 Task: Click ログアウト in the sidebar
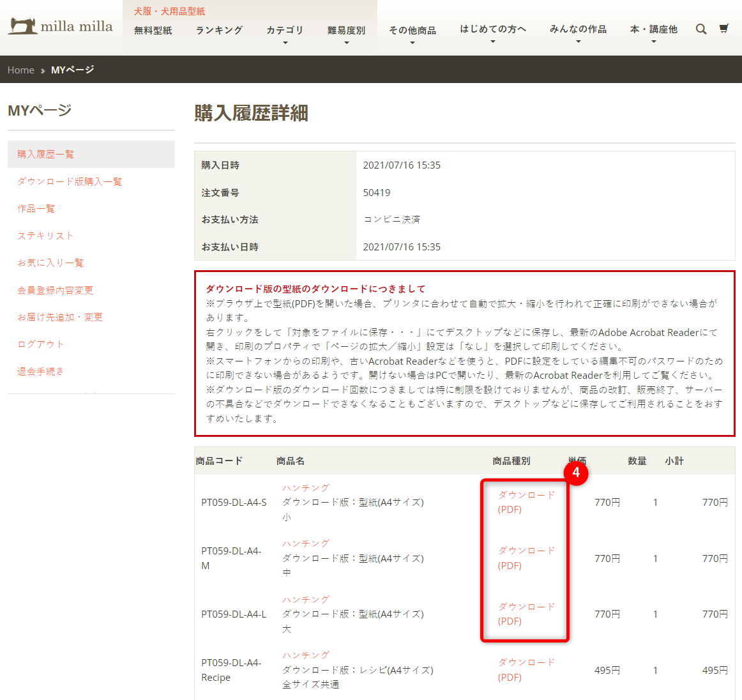pos(41,344)
